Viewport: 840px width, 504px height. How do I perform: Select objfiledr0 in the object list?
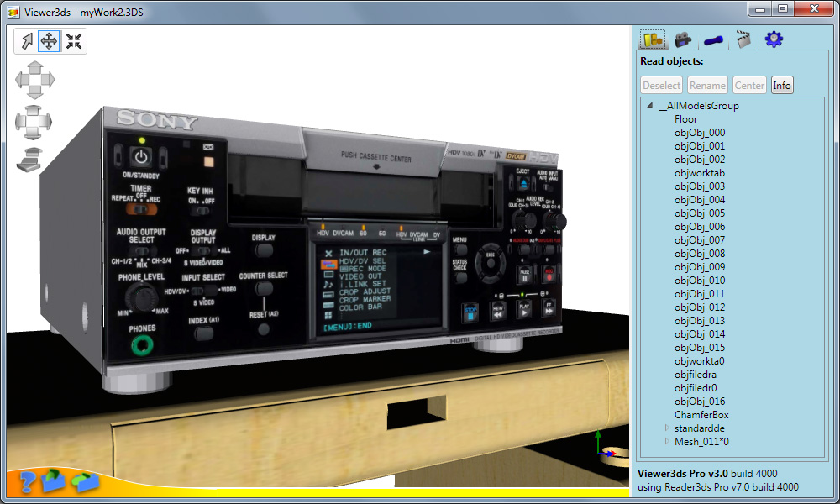[x=696, y=388]
